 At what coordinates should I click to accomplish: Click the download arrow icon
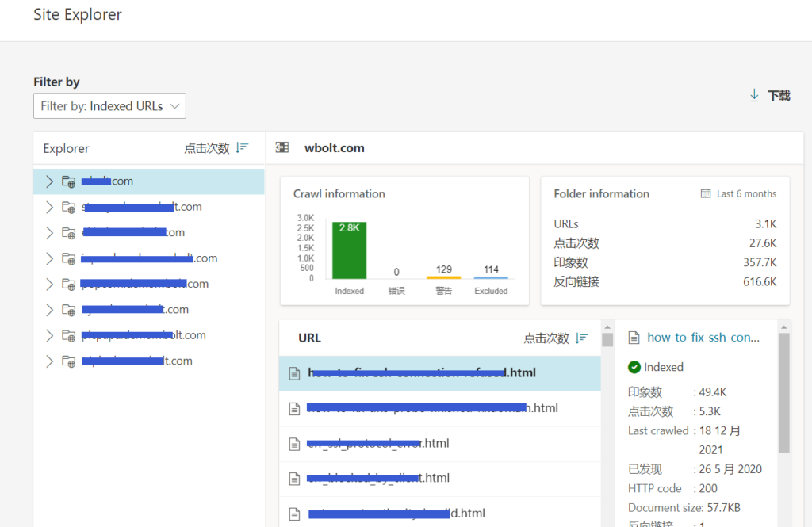click(754, 95)
